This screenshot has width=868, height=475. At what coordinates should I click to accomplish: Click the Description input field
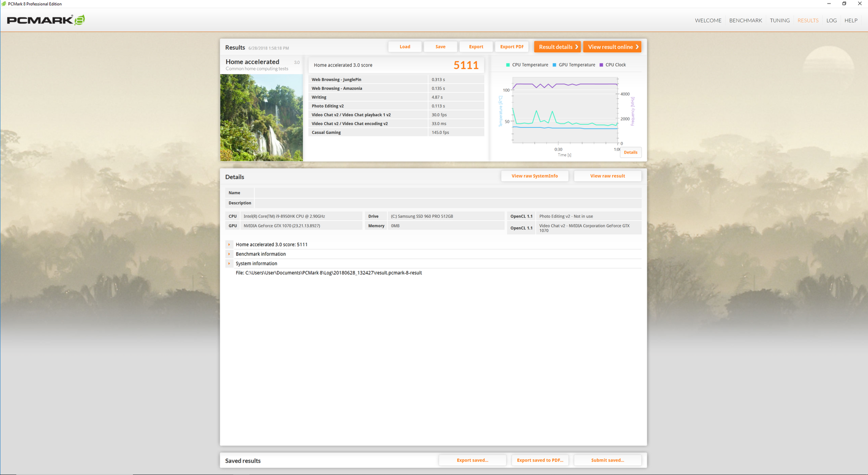click(448, 203)
